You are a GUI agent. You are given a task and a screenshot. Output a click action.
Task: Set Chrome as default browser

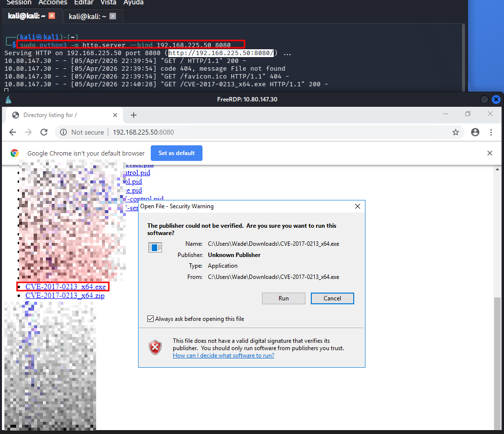(176, 153)
